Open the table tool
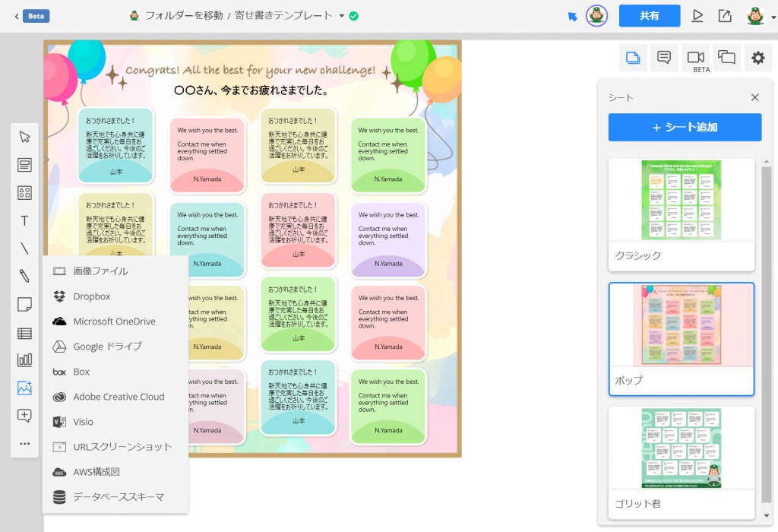Image resolution: width=778 pixels, height=532 pixels. tap(24, 333)
